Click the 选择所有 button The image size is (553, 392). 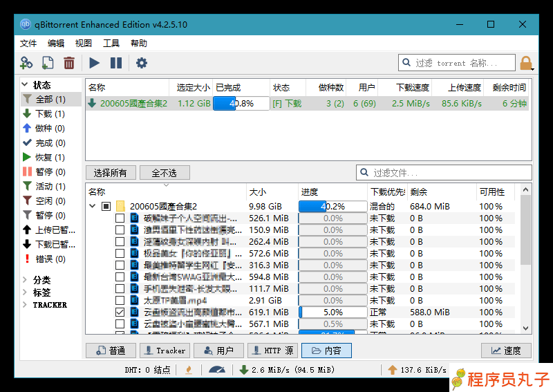click(111, 173)
